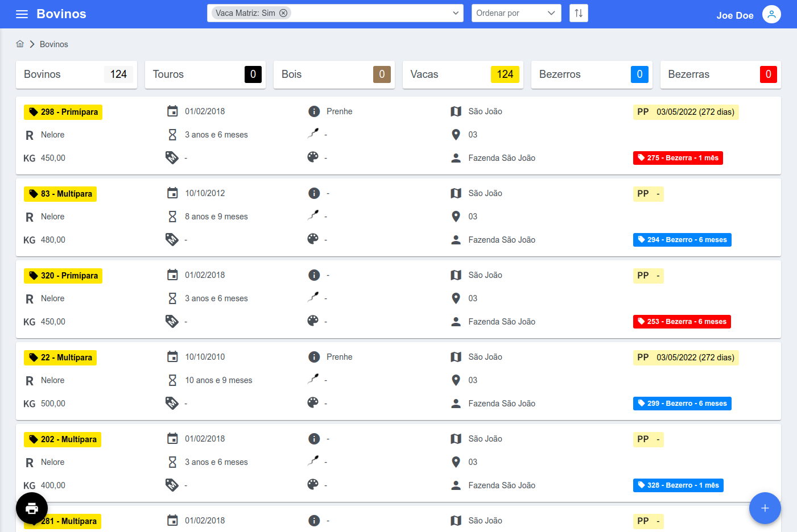This screenshot has width=797, height=532.
Task: Open the '320 - Primípara' tag
Action: pyautogui.click(x=63, y=276)
